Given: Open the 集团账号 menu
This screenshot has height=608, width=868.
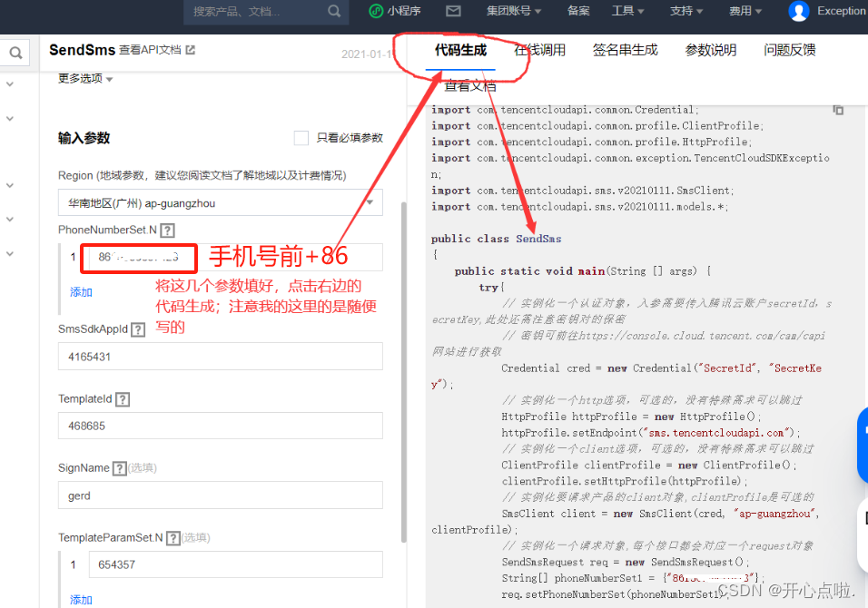Looking at the screenshot, I should (513, 11).
